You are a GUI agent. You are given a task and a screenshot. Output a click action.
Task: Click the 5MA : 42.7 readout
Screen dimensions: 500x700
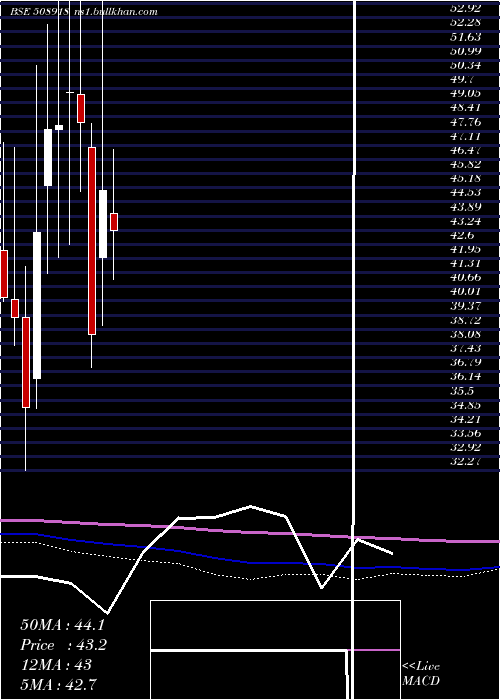tap(58, 684)
